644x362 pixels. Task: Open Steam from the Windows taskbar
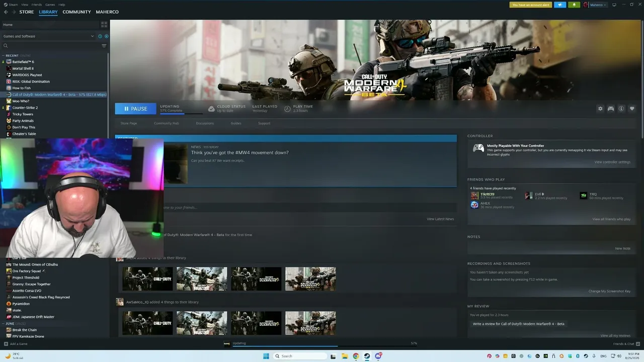pyautogui.click(x=367, y=356)
